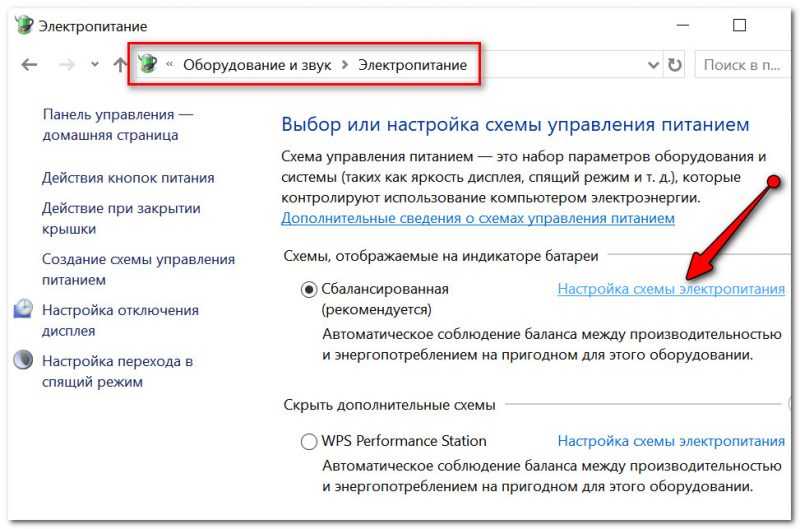Open Действия кнопок питания link
Screen dimensions: 800x529
tap(128, 178)
